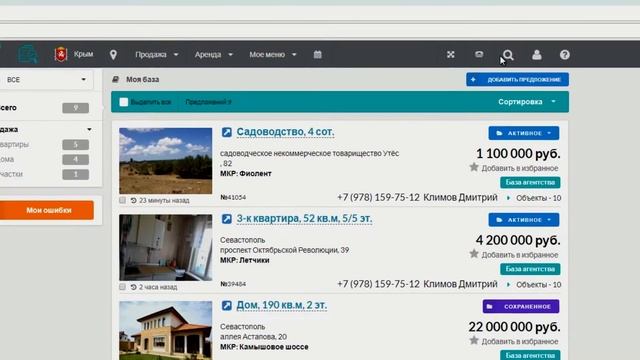Open the Садоводство, 4 сот. listing link
The width and height of the screenshot is (640, 360).
[285, 132]
